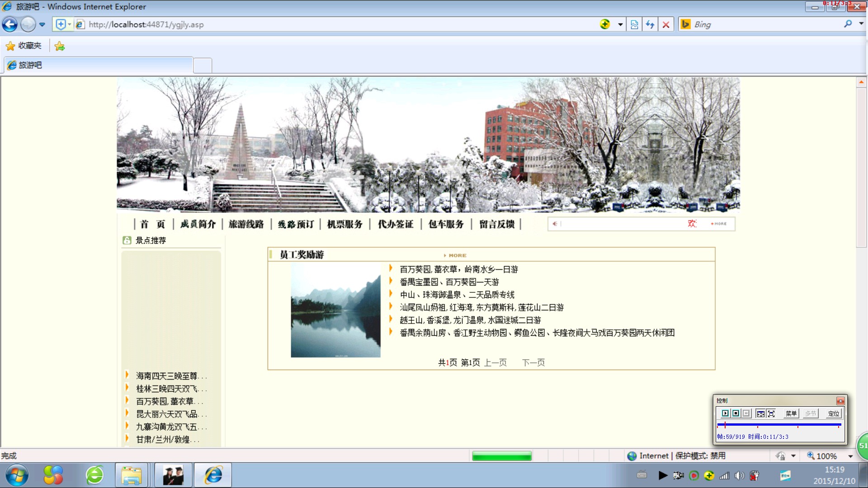Open the 百万葵园,薰衣草 sidebar link
This screenshot has width=868, height=488.
click(x=170, y=401)
